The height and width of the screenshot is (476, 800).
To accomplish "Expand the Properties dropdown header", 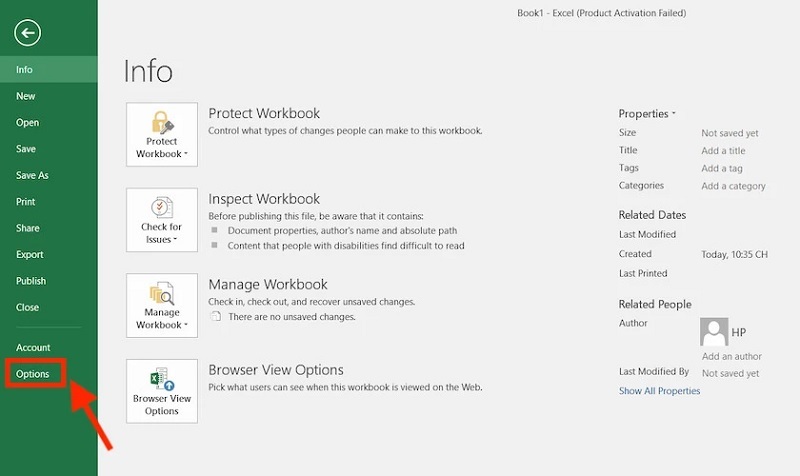I will [x=647, y=114].
